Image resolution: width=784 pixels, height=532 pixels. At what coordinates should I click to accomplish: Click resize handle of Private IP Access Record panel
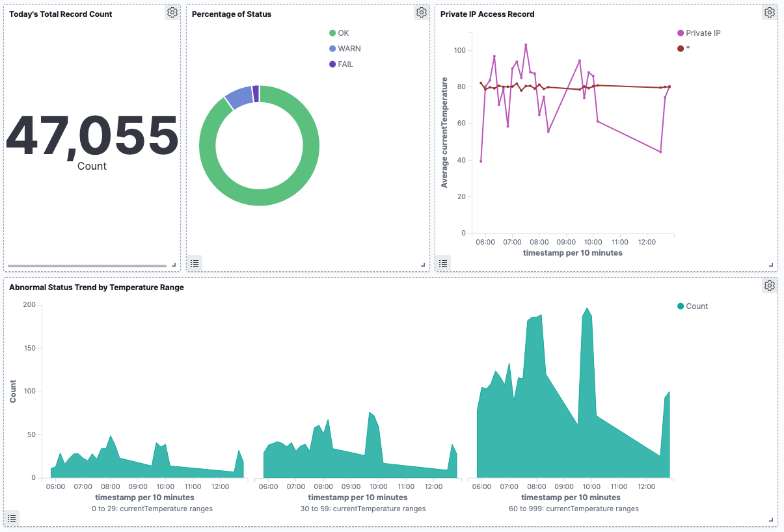(x=771, y=265)
